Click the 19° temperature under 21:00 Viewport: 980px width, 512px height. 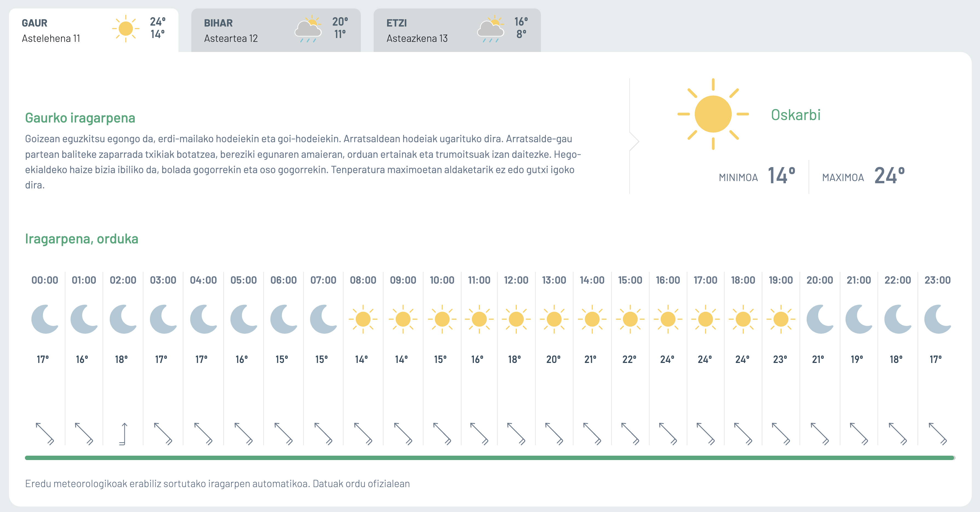[x=857, y=359]
